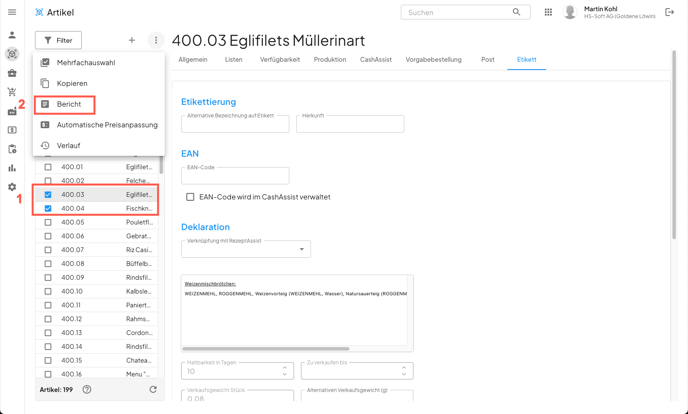Click the EAN-Code input field
This screenshot has width=688, height=414.
click(235, 176)
